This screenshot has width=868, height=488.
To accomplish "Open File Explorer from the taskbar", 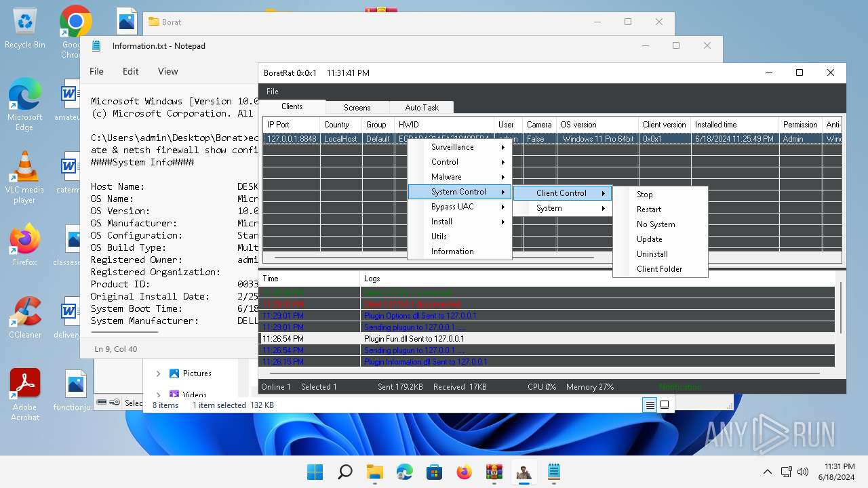I will [x=374, y=472].
